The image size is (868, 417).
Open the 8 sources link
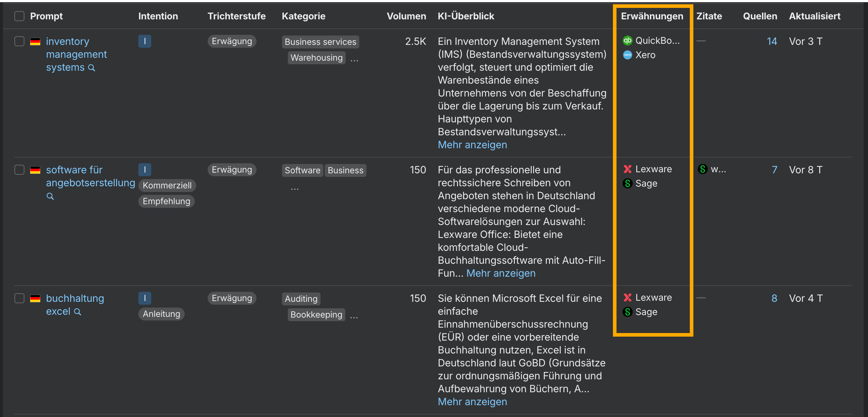pyautogui.click(x=774, y=299)
